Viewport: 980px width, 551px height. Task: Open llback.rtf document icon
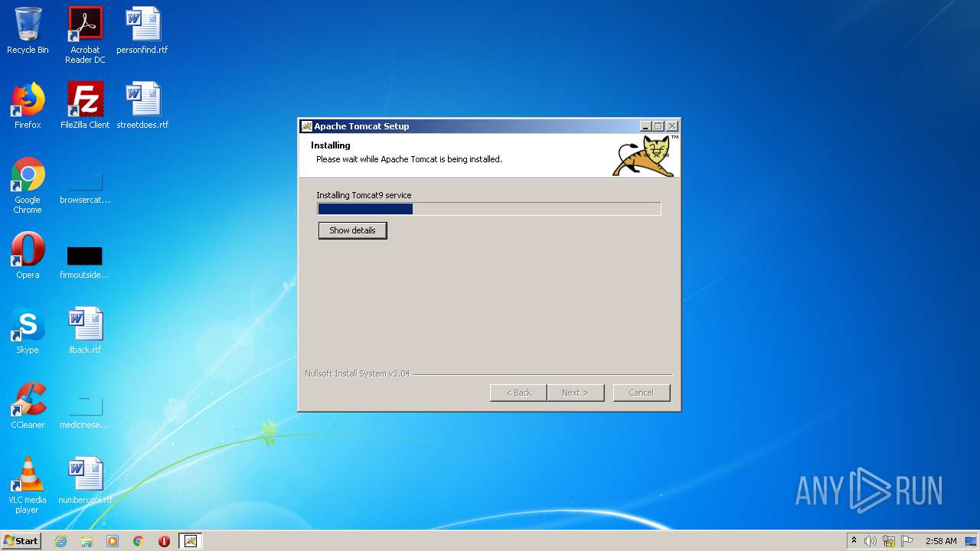(x=85, y=331)
